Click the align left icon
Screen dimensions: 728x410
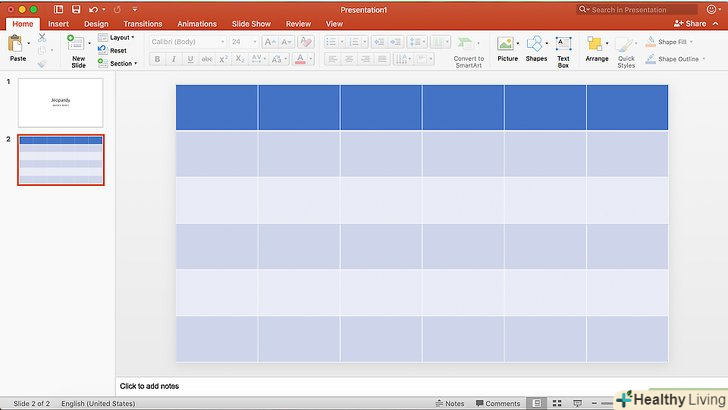tap(332, 59)
